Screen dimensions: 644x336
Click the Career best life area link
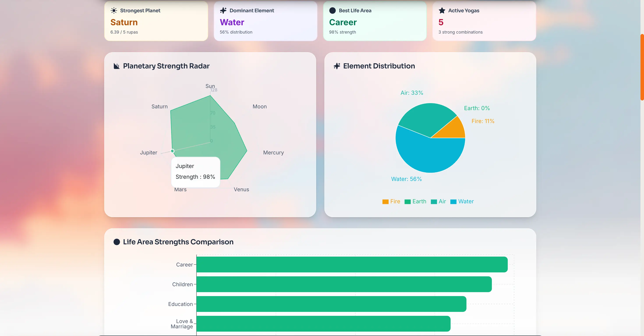click(x=343, y=22)
